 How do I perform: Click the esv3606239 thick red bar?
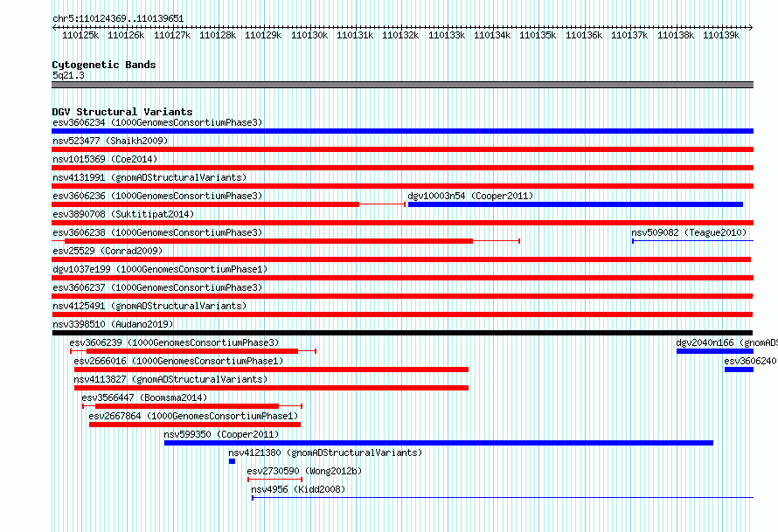point(192,351)
